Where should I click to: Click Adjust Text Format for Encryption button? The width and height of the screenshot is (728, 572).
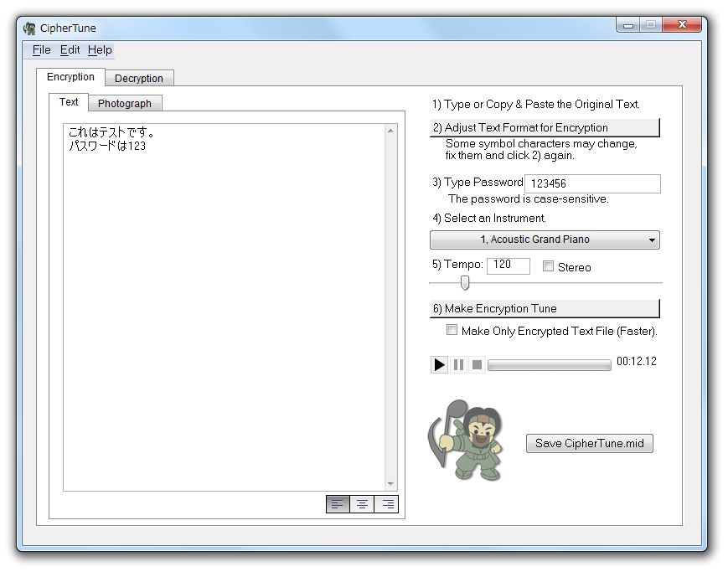(x=545, y=127)
